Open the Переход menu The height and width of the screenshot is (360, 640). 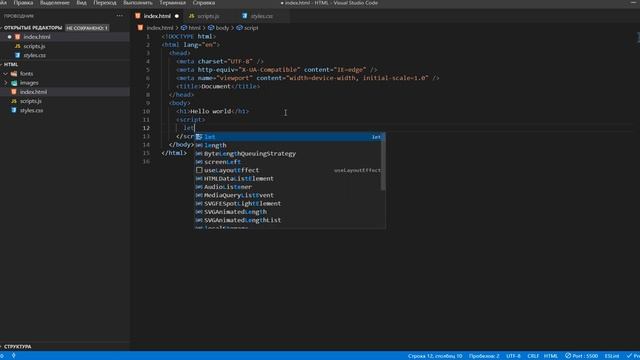point(105,3)
